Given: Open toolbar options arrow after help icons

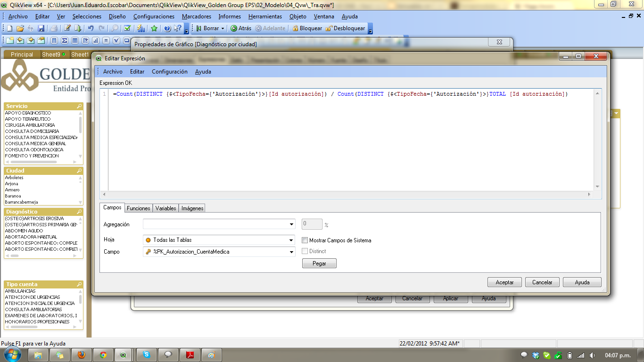Looking at the screenshot, I should click(186, 29).
